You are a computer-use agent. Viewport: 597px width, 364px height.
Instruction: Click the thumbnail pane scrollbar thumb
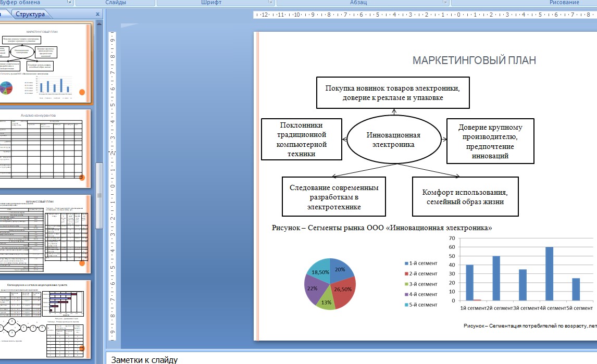(x=99, y=196)
